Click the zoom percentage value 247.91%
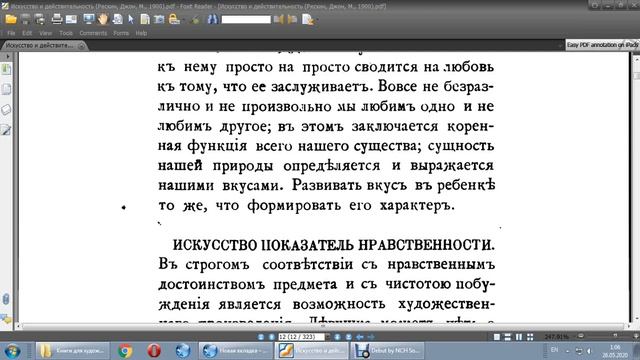Screen dimensions: 640x360 coord(557,337)
